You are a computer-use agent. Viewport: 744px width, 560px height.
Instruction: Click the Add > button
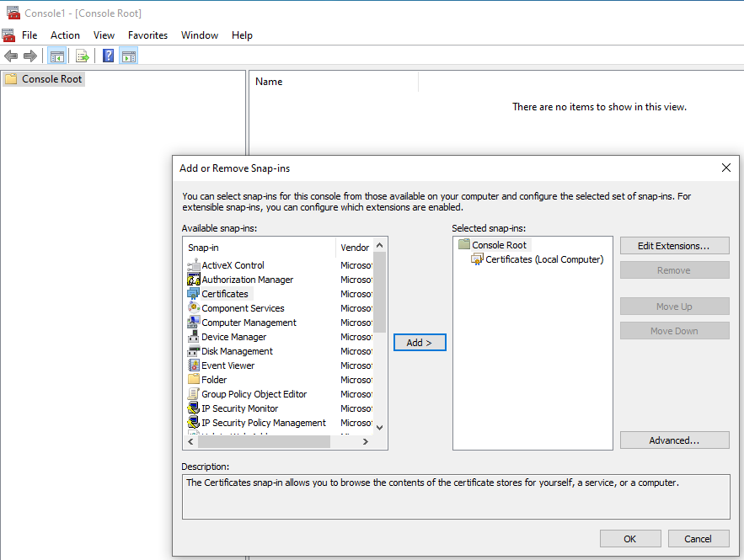(420, 343)
